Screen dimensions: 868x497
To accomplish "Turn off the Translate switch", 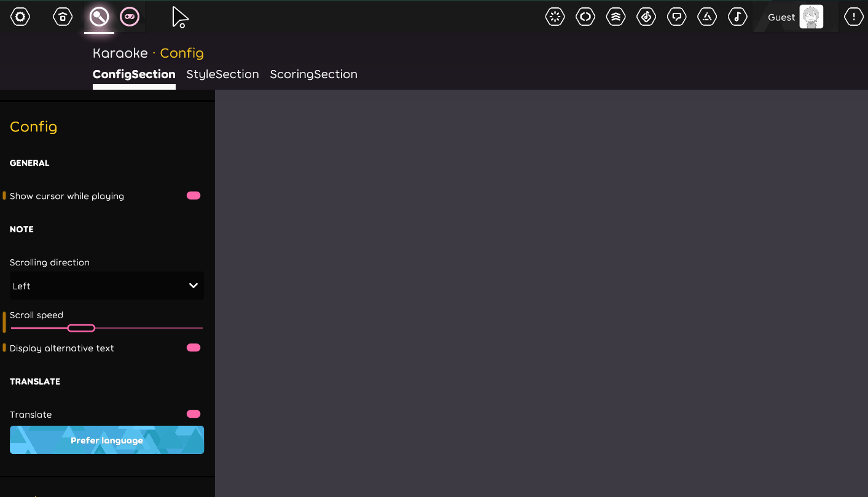I will click(x=193, y=413).
